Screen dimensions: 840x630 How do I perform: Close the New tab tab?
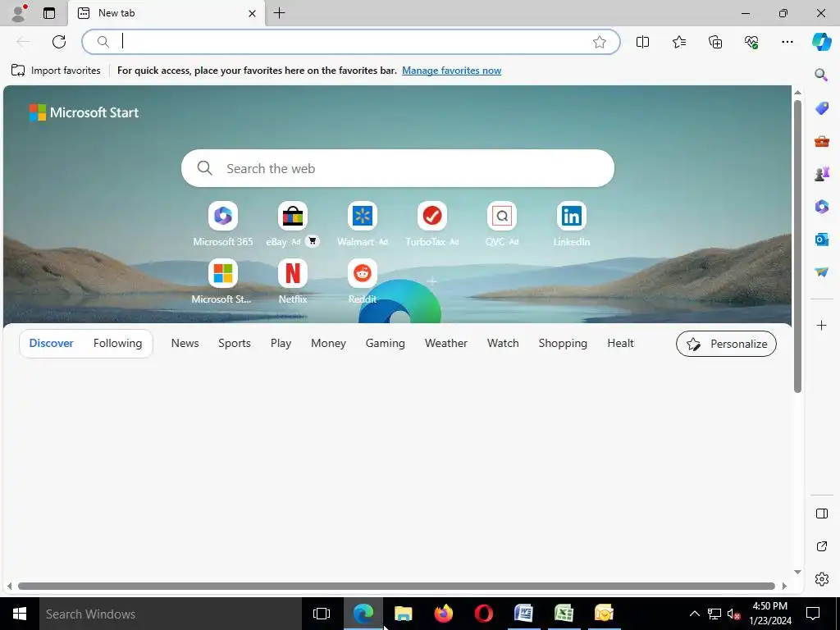point(253,13)
